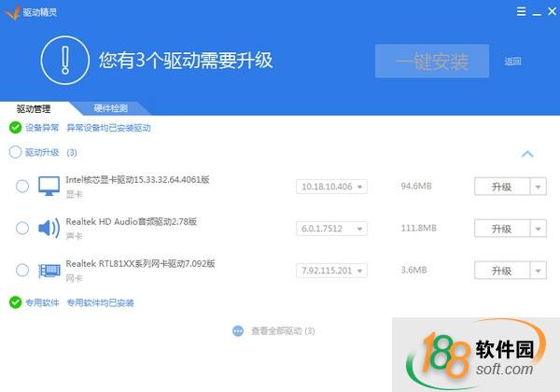The height and width of the screenshot is (392, 560).
Task: Switch to the 驱动管理 tab
Action: pos(34,108)
